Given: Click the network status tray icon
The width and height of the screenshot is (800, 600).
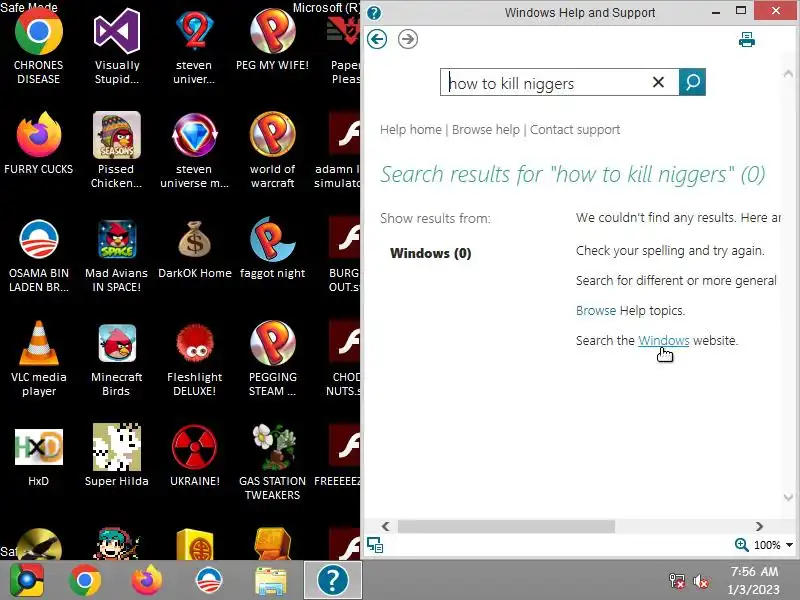Looking at the screenshot, I should (x=677, y=581).
